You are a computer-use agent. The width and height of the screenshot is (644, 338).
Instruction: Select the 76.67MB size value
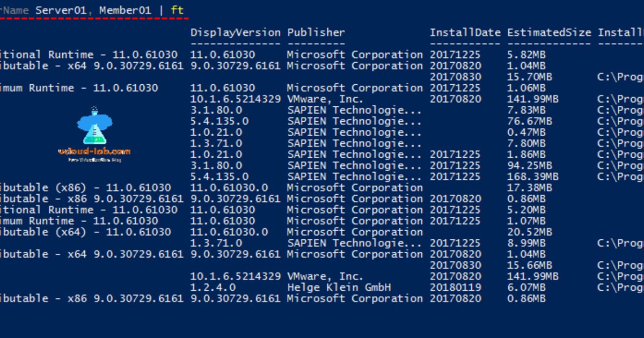530,121
